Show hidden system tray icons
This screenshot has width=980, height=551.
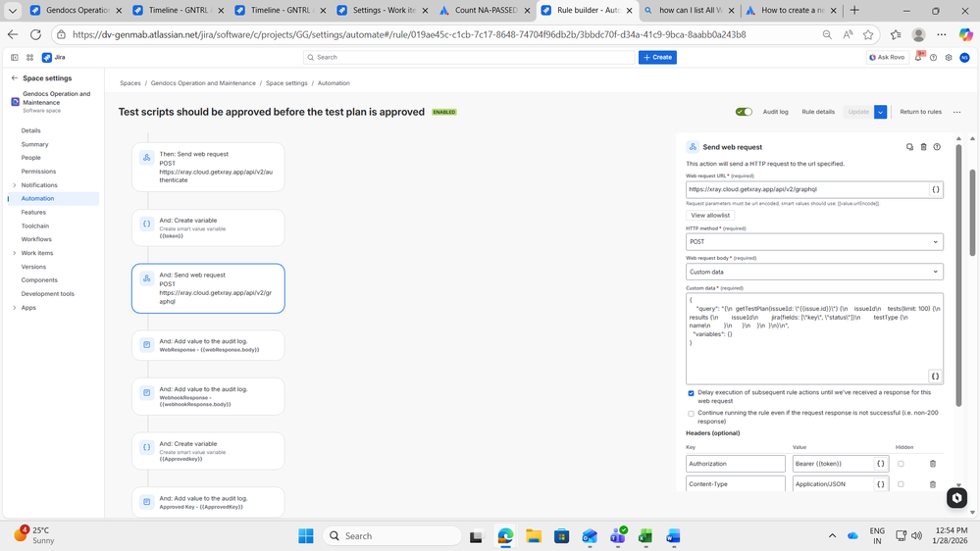point(832,535)
